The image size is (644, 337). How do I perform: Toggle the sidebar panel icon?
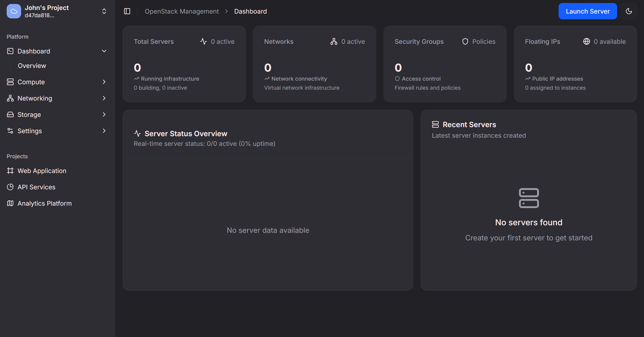(x=127, y=11)
